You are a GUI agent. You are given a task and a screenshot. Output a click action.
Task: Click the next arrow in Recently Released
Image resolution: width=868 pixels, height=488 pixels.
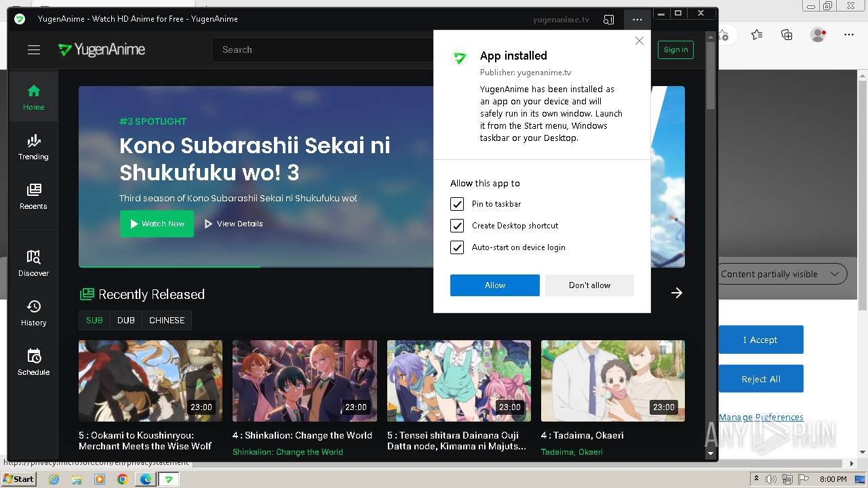tap(676, 293)
